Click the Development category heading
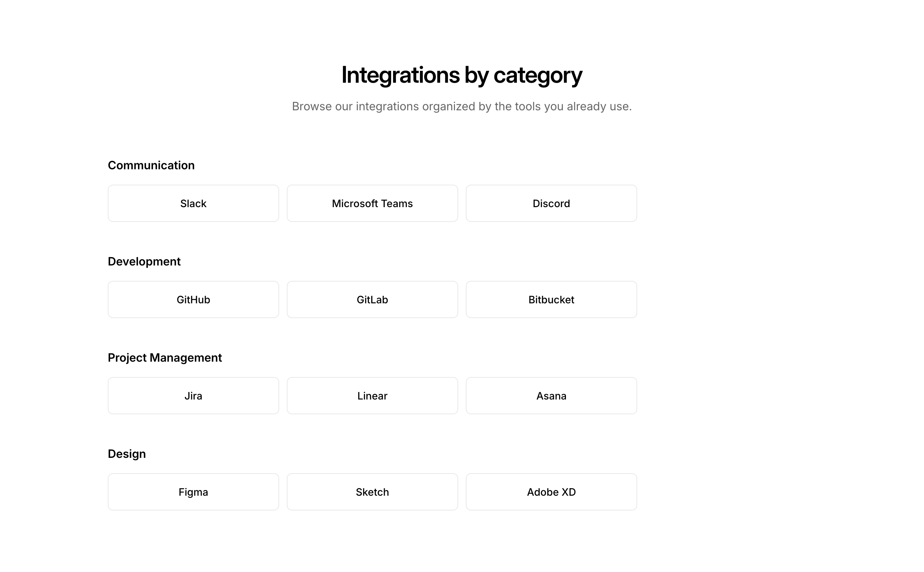 pos(144,261)
